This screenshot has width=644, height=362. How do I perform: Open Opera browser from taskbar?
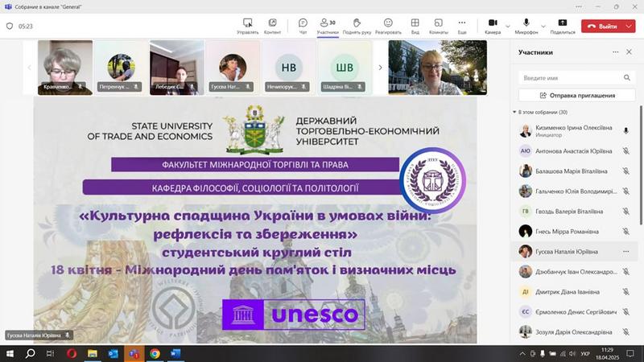tap(72, 353)
